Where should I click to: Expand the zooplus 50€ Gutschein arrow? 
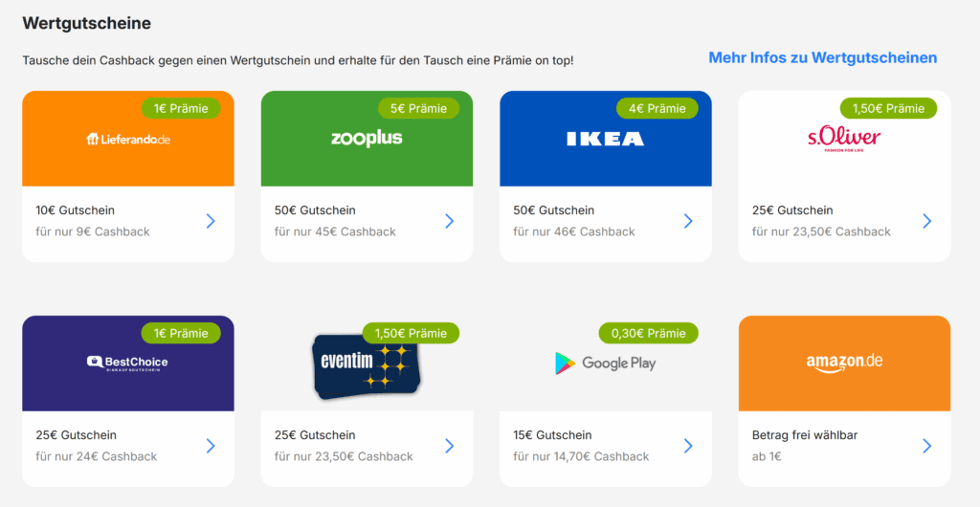pos(449,221)
